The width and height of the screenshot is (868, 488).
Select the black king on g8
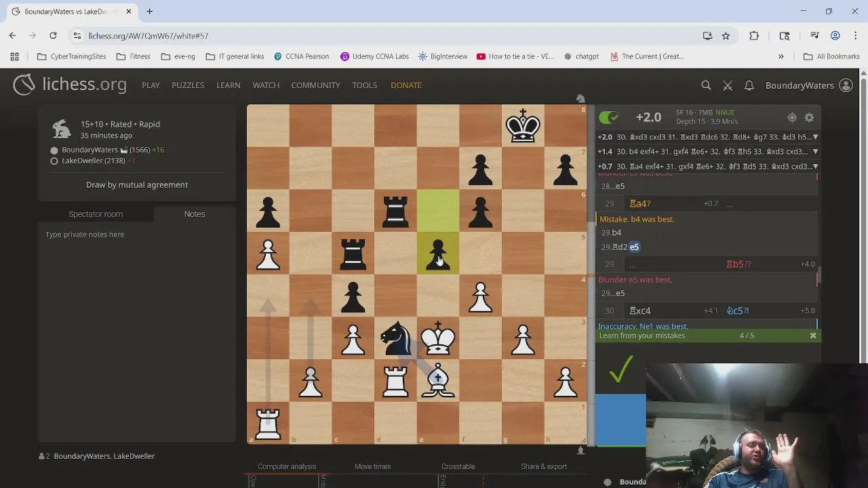[x=523, y=126]
